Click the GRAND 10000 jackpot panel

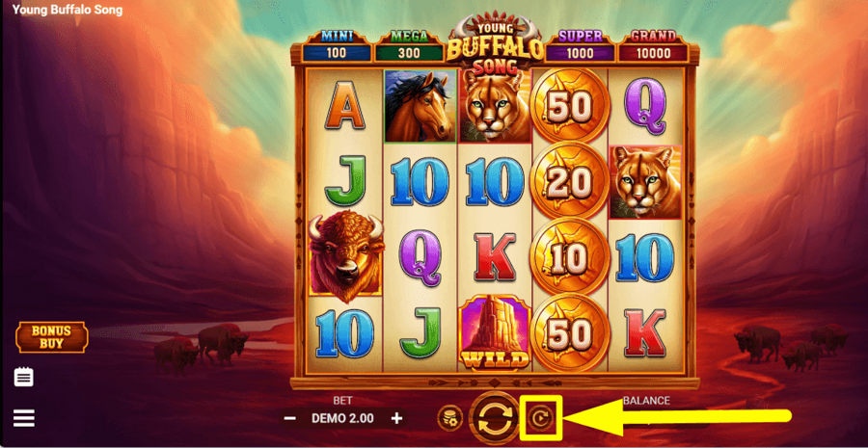point(653,46)
